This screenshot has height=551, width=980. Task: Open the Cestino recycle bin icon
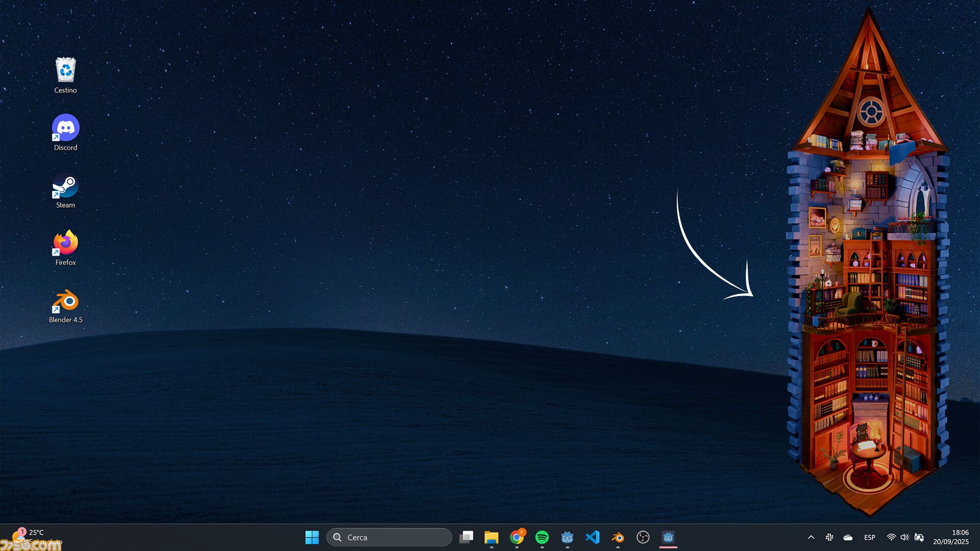pos(65,76)
